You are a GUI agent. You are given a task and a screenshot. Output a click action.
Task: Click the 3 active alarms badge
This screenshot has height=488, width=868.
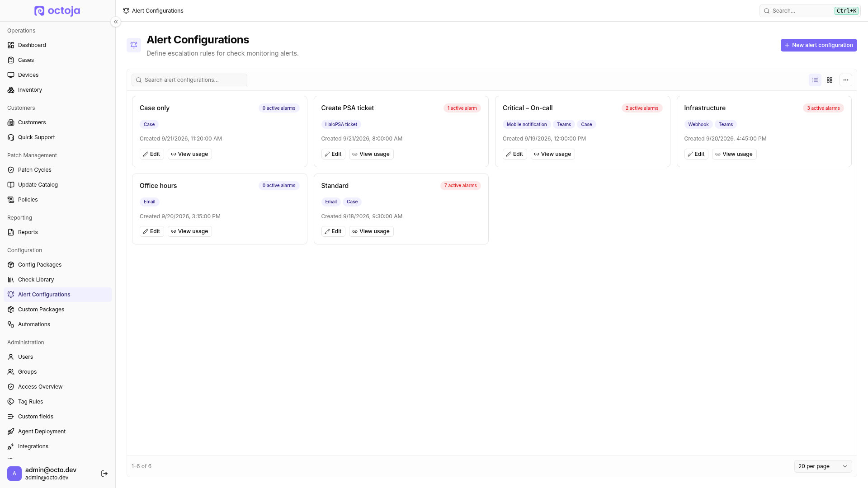823,108
